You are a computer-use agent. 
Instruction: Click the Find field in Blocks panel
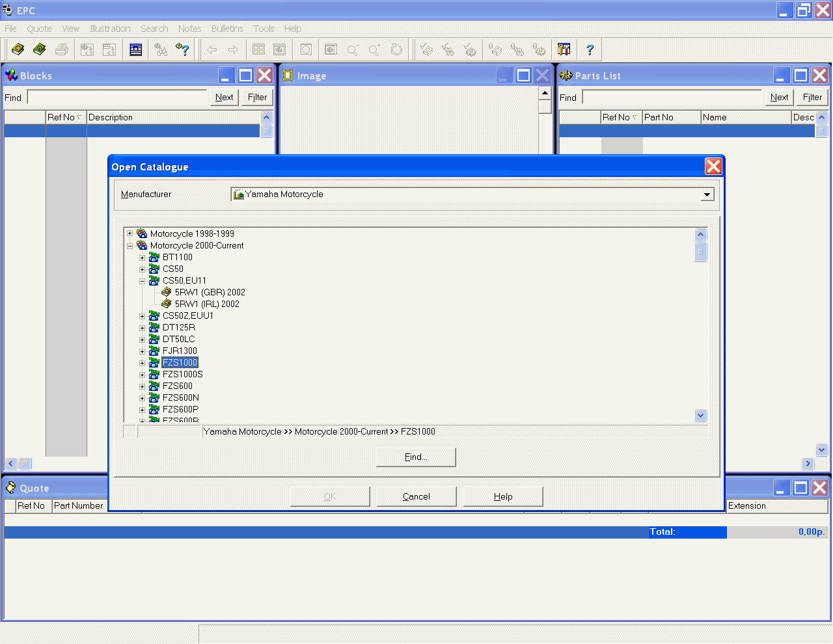pyautogui.click(x=117, y=98)
